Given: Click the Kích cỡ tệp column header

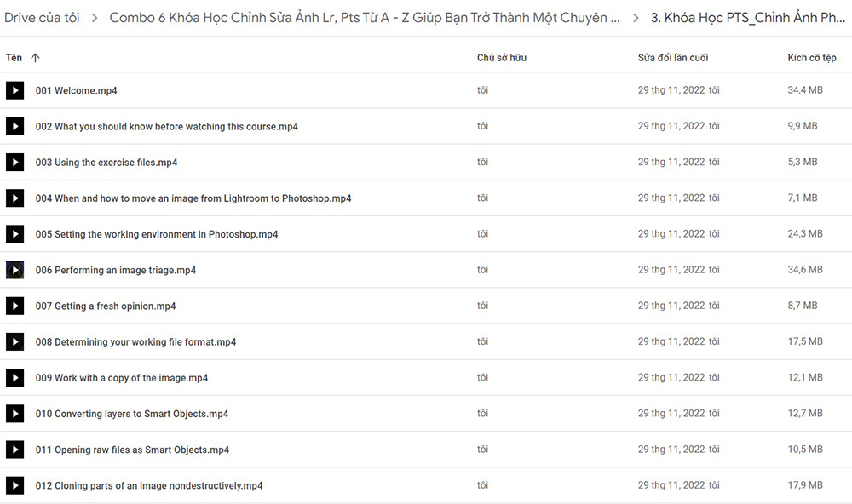Looking at the screenshot, I should coord(812,58).
